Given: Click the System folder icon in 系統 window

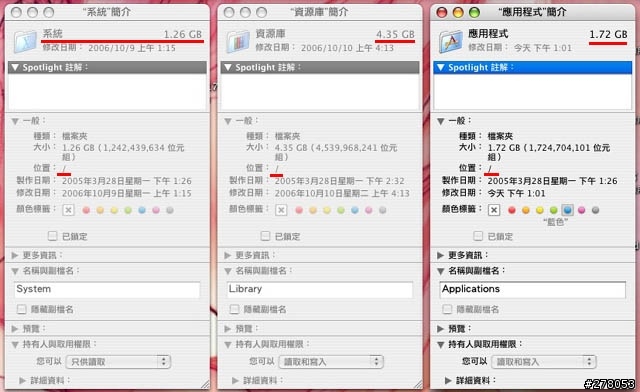Looking at the screenshot, I should click(x=25, y=41).
